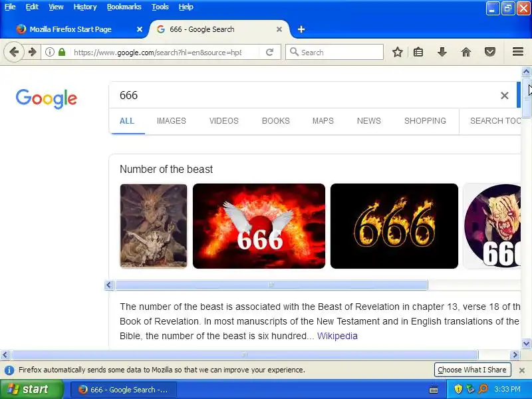Image resolution: width=532 pixels, height=399 pixels.
Task: Expand SEARCH TOOLS options
Action: (x=495, y=121)
